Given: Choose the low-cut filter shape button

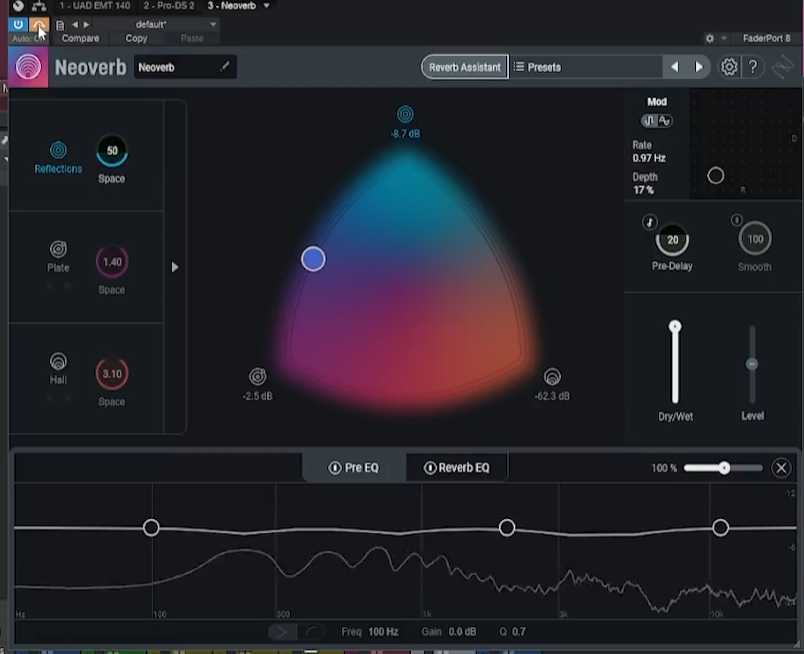Looking at the screenshot, I should (x=282, y=632).
